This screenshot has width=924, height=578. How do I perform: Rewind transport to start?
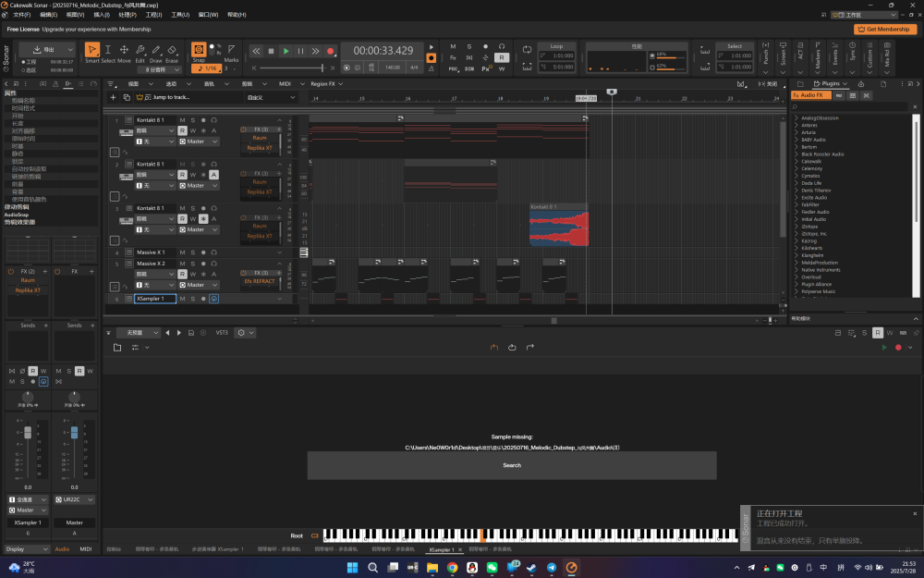click(x=256, y=51)
